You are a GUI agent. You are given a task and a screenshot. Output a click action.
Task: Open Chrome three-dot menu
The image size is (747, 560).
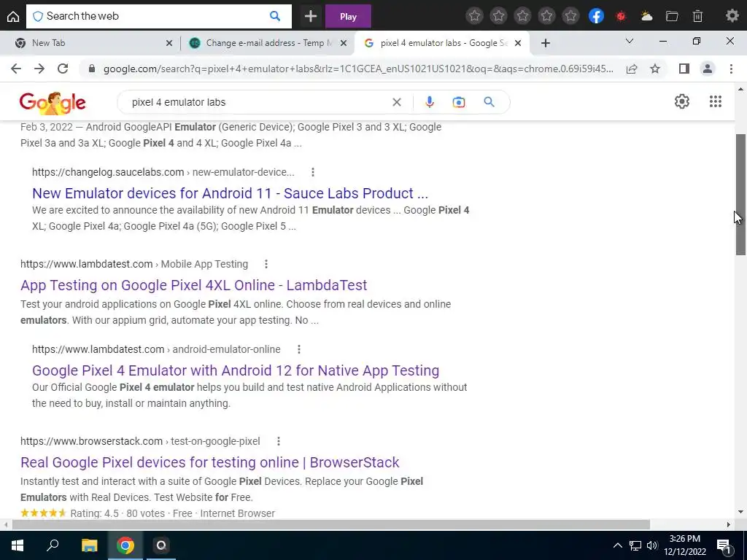[x=731, y=69]
